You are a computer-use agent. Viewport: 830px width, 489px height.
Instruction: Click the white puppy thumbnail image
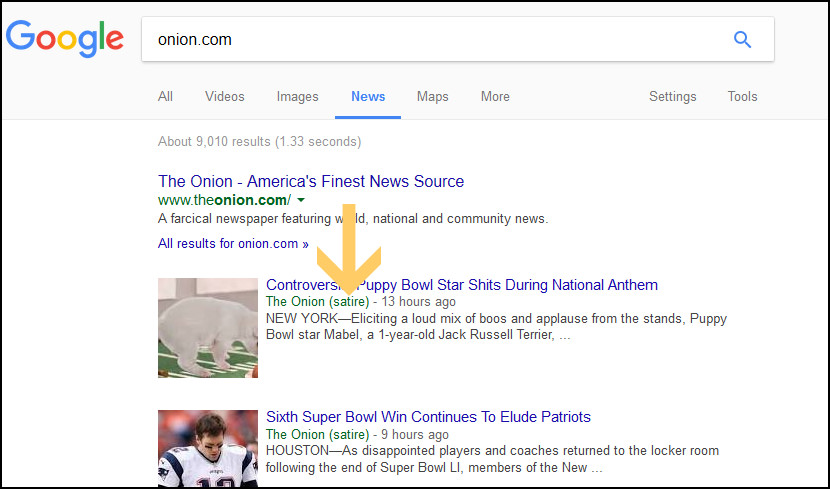208,328
